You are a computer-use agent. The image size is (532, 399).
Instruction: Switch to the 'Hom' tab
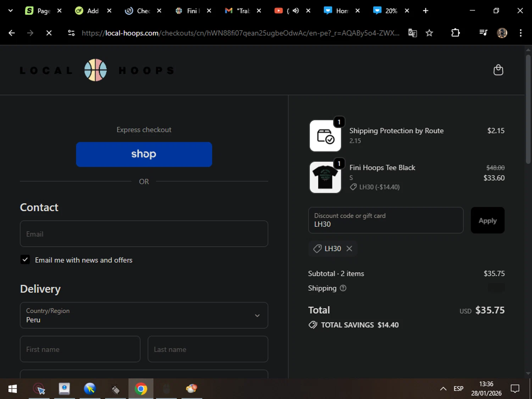tap(337, 11)
